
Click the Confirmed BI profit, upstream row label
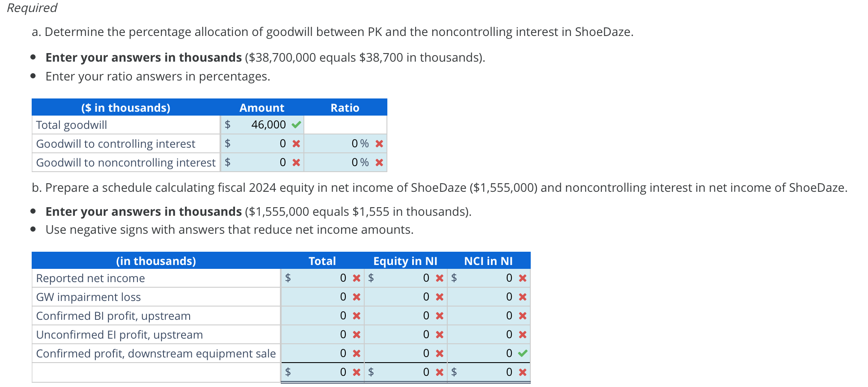(x=113, y=316)
